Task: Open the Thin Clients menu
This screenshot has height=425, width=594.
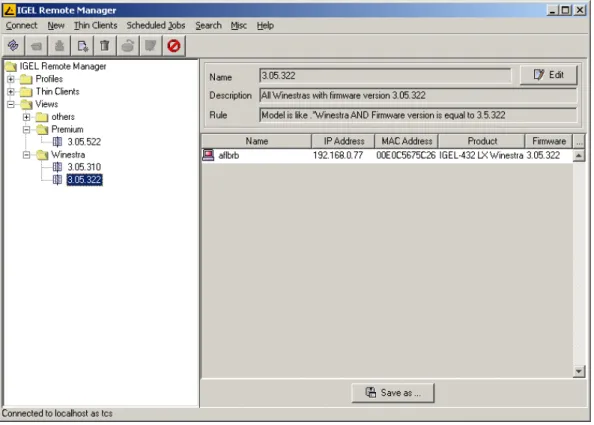Action: [x=95, y=25]
